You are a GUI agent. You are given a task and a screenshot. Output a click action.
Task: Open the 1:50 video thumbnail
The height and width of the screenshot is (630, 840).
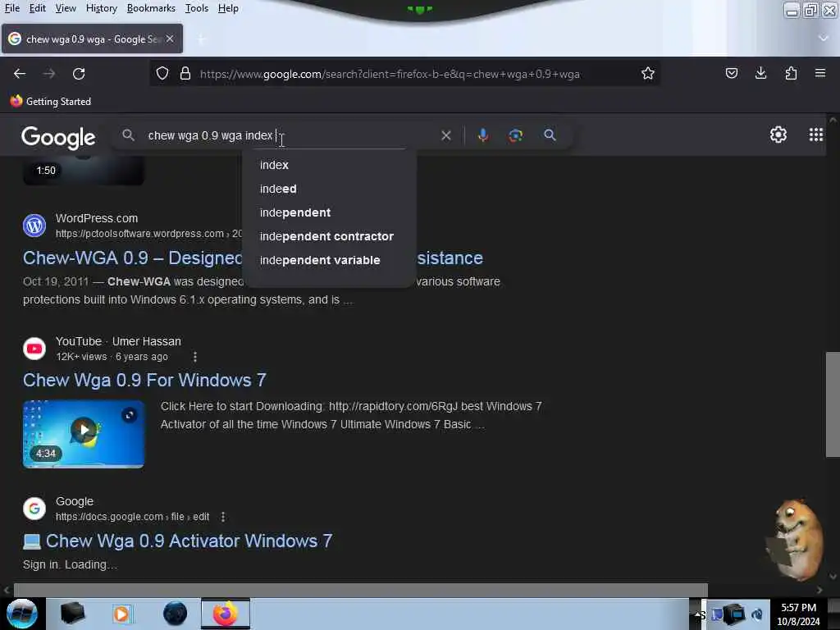84,171
